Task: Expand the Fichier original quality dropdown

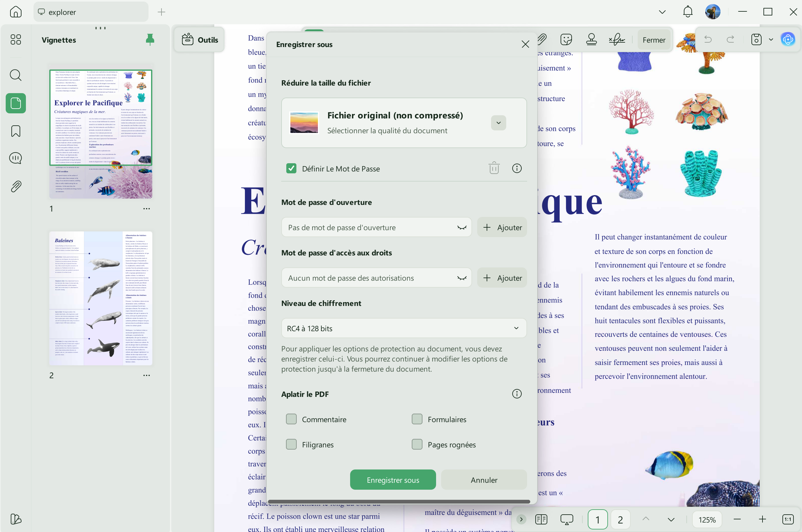Action: (498, 123)
